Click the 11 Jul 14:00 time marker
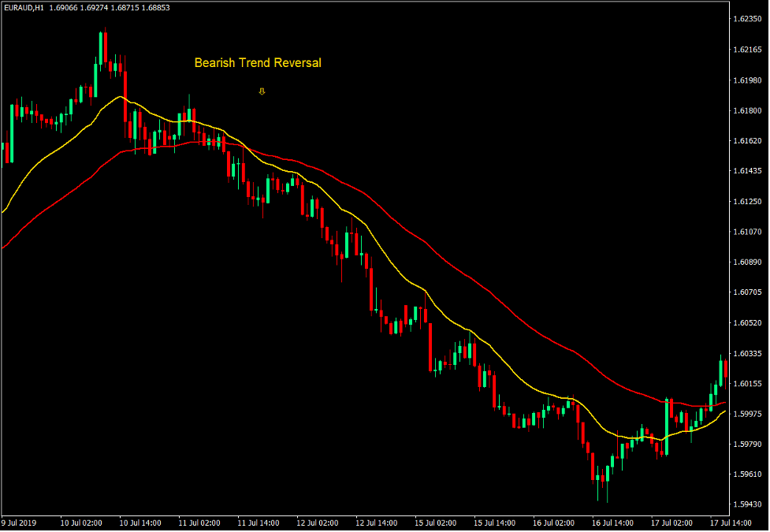This screenshot has height=532, width=770. [x=259, y=523]
